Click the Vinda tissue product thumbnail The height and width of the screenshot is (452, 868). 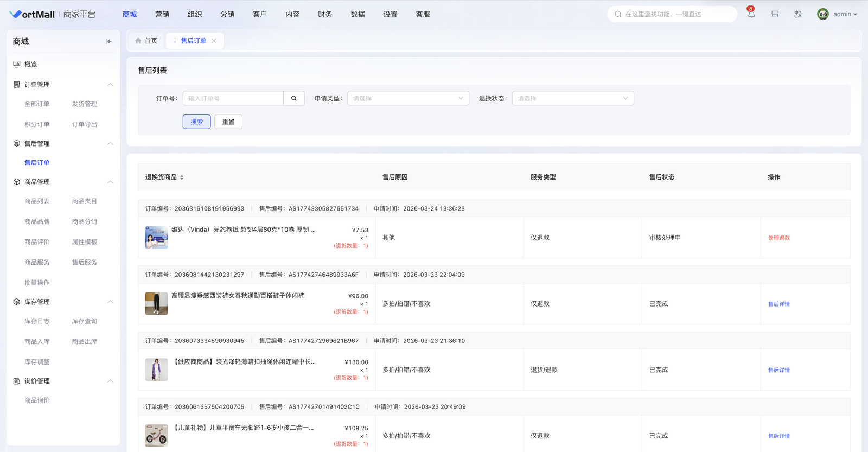[x=156, y=238]
